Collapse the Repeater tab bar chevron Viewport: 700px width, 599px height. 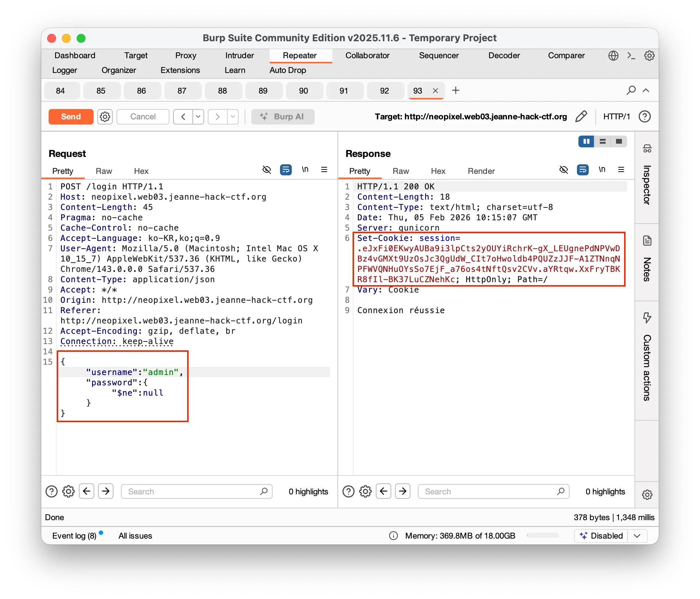coord(646,90)
